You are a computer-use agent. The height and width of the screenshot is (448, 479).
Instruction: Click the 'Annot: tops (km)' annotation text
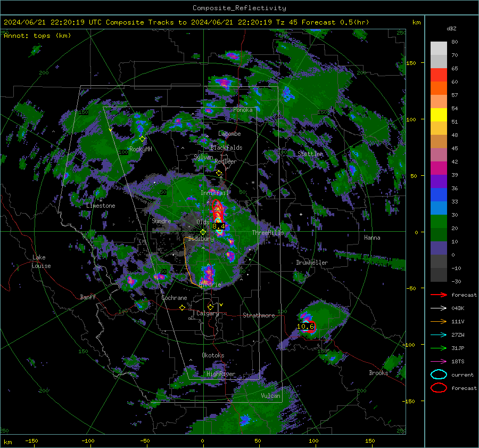click(x=37, y=36)
